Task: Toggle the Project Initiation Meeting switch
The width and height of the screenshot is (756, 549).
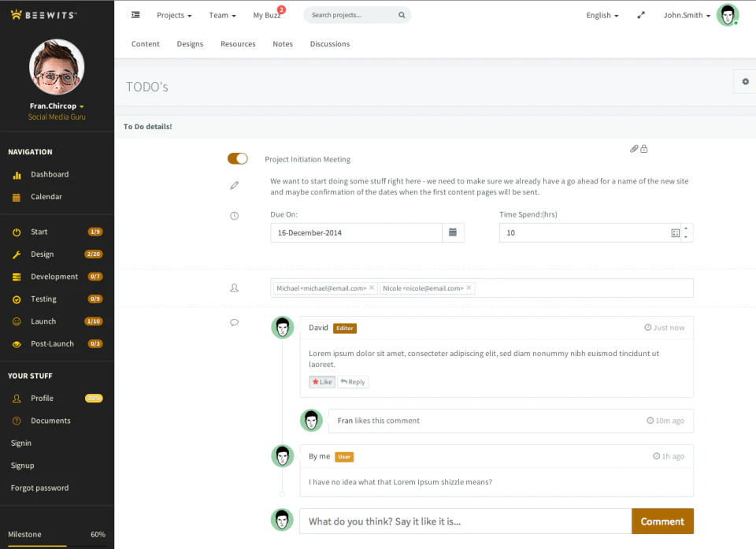Action: click(238, 159)
